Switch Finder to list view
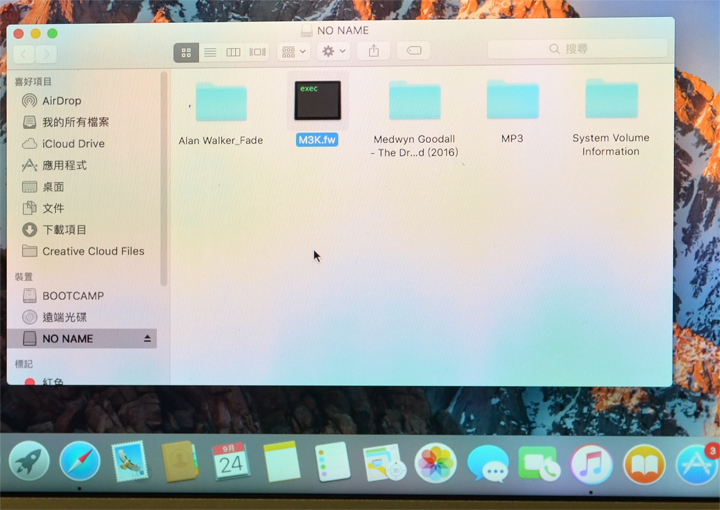 coord(210,52)
